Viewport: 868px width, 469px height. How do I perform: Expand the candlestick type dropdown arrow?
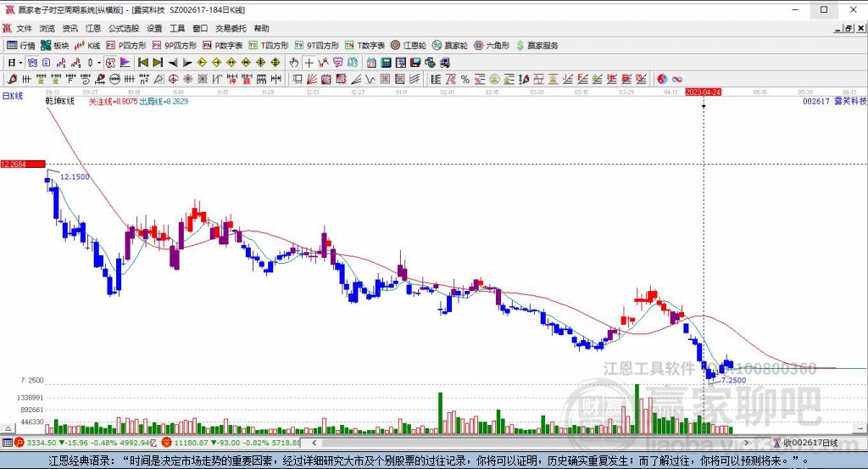click(x=99, y=63)
